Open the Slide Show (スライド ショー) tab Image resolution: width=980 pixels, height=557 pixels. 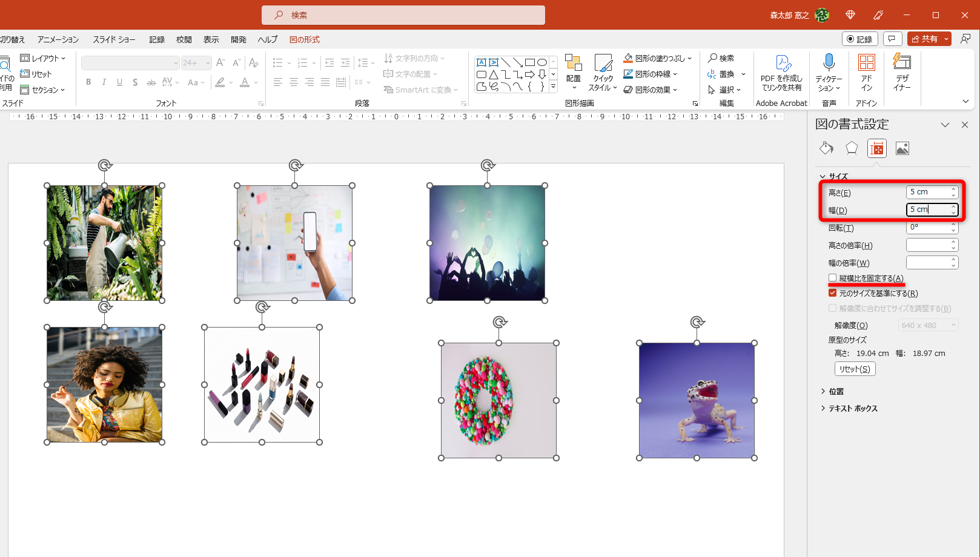(x=114, y=39)
